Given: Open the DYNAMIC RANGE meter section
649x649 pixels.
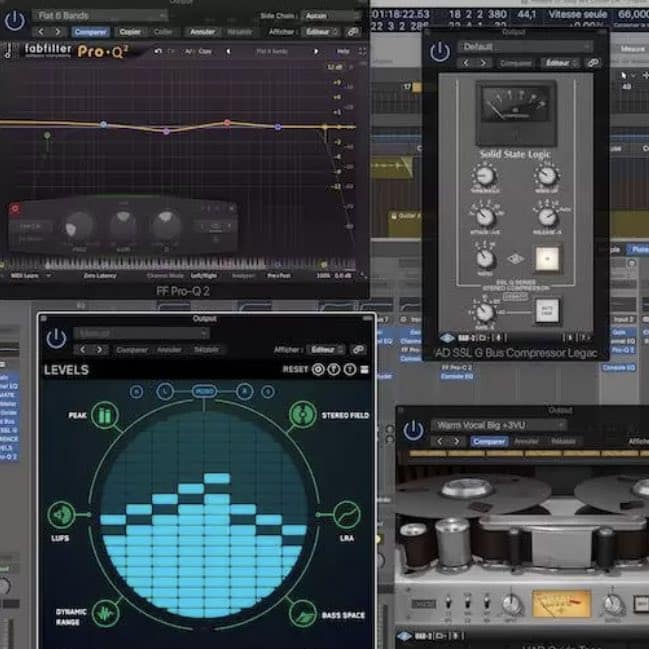Looking at the screenshot, I should (106, 613).
